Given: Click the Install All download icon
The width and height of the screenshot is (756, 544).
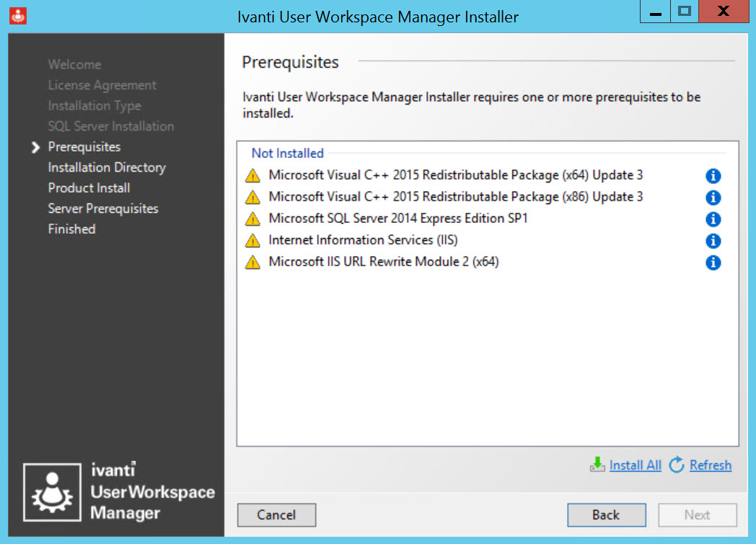Looking at the screenshot, I should click(x=597, y=465).
